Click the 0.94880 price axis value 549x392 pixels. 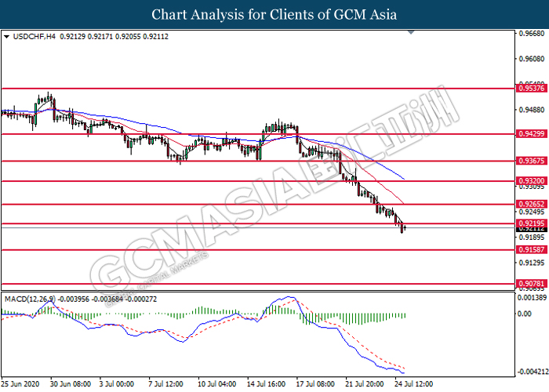pos(532,110)
